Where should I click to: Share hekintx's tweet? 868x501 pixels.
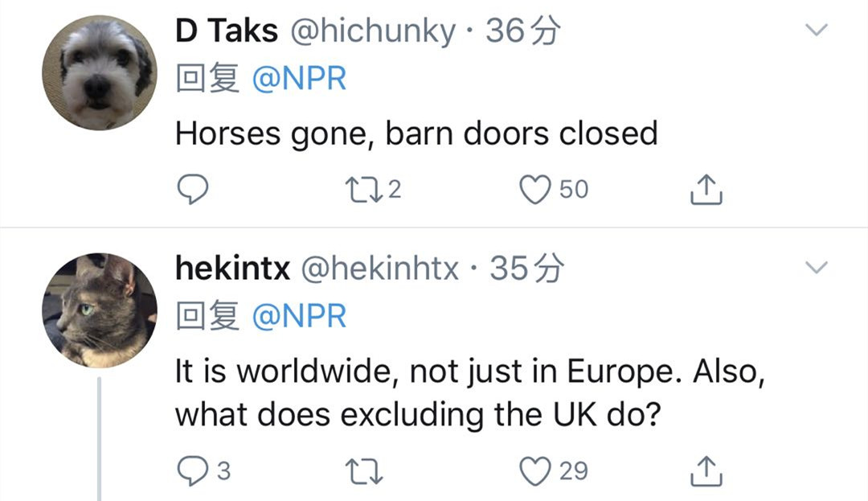[706, 470]
